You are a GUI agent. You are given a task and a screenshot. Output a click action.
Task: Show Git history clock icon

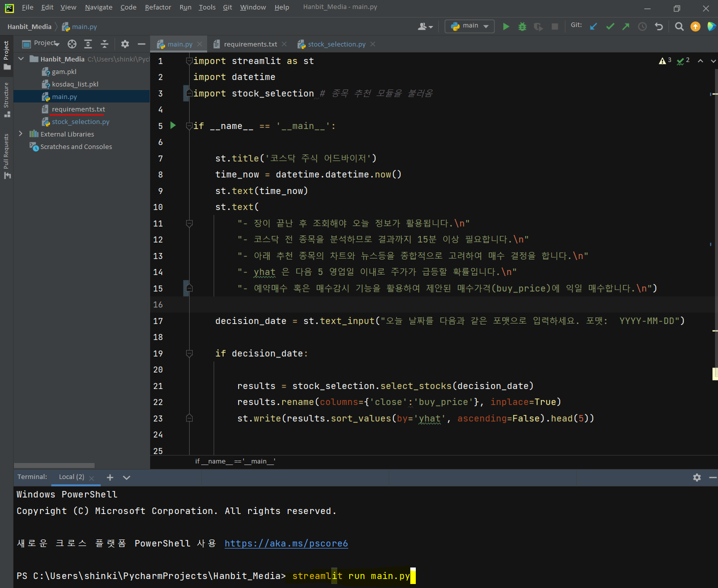point(642,26)
